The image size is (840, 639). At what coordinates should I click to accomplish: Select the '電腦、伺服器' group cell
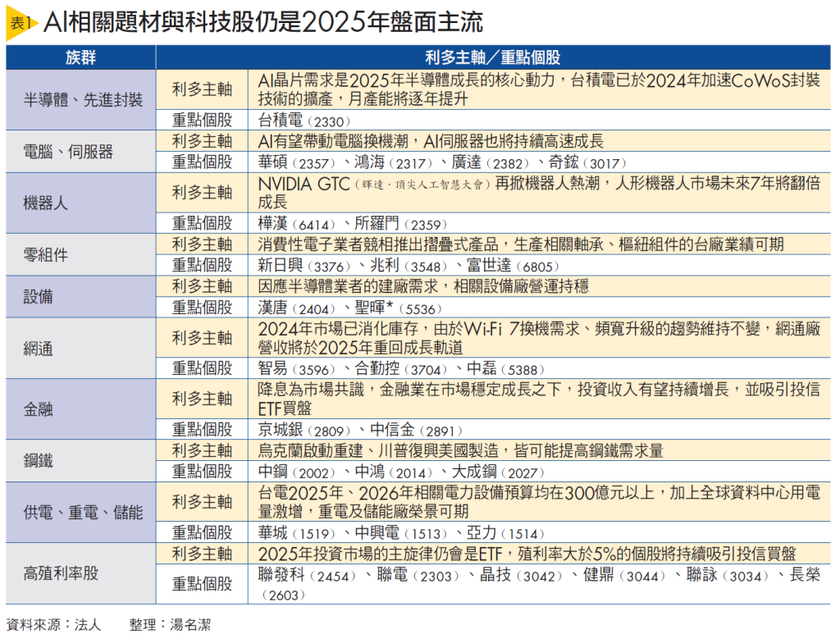pyautogui.click(x=81, y=152)
